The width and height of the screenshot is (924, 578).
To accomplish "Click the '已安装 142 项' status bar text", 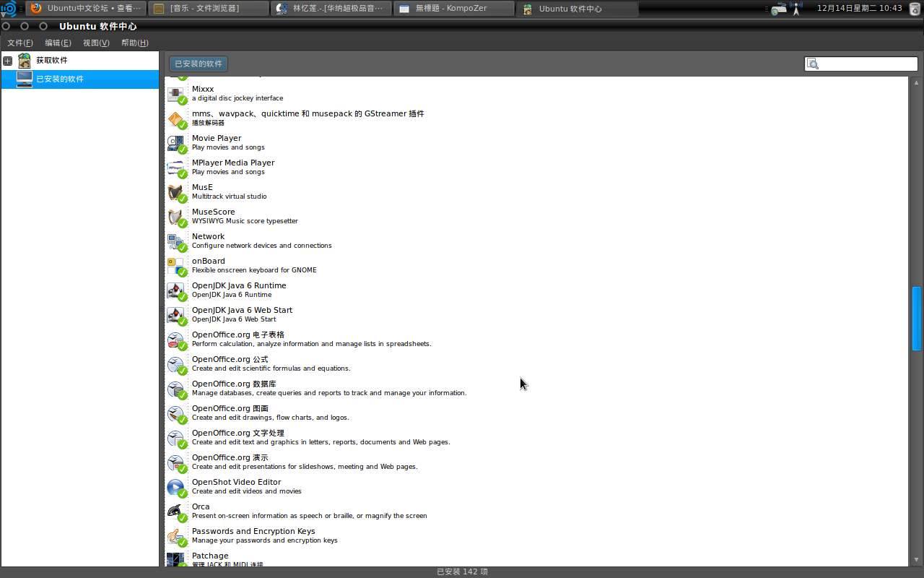I will pyautogui.click(x=462, y=571).
